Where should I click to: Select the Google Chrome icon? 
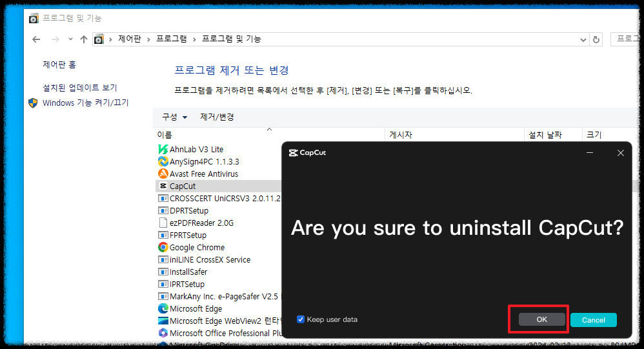coord(163,247)
